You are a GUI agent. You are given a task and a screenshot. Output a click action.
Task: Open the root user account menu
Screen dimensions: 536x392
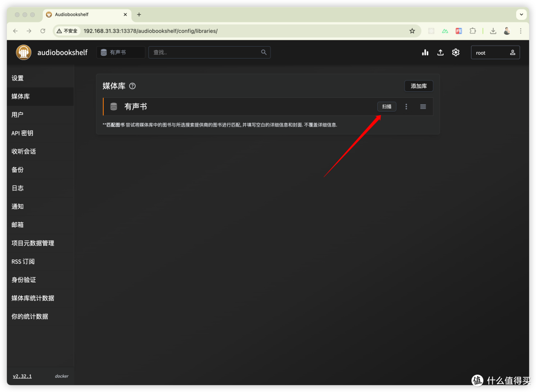point(495,53)
